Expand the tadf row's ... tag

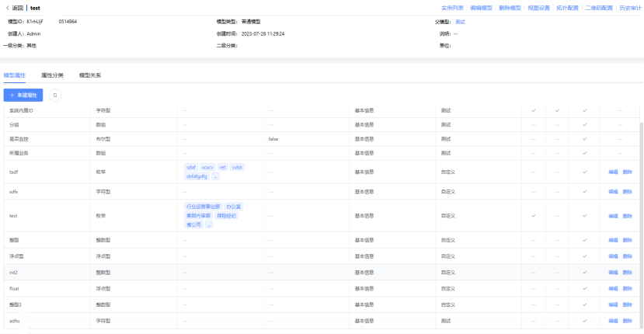tap(215, 176)
